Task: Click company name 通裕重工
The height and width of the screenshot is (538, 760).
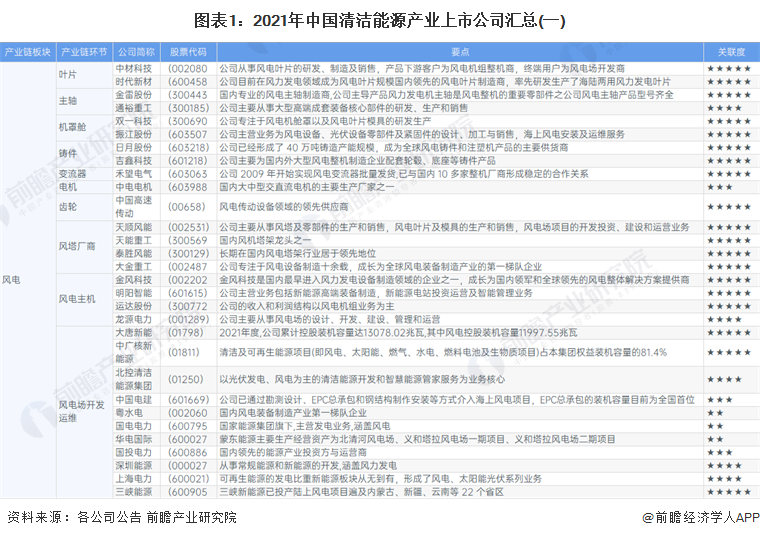Action: (x=133, y=108)
